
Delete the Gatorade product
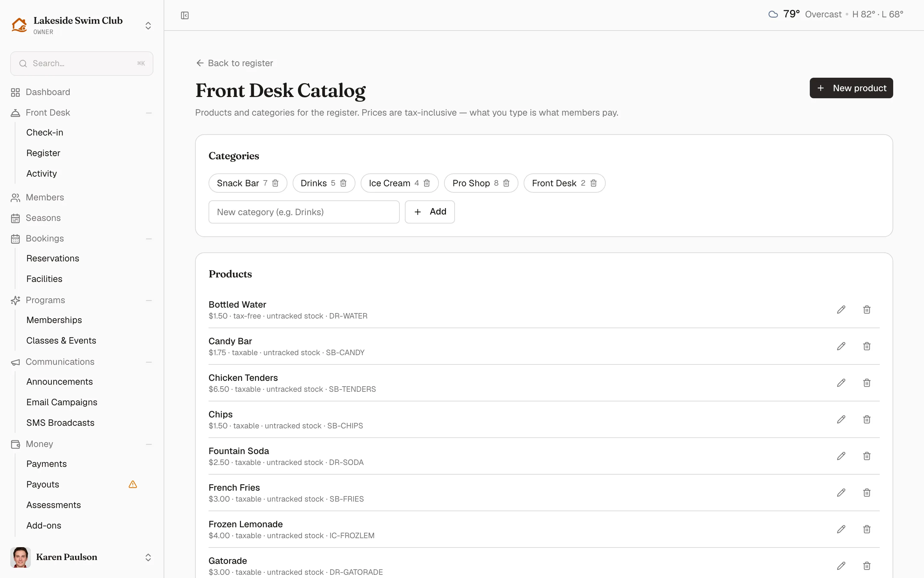867,566
